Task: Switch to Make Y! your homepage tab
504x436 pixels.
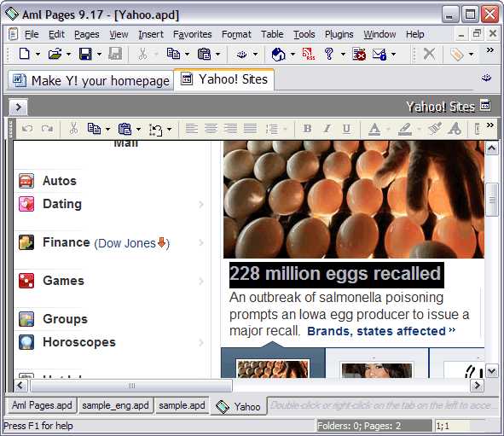Action: point(91,80)
